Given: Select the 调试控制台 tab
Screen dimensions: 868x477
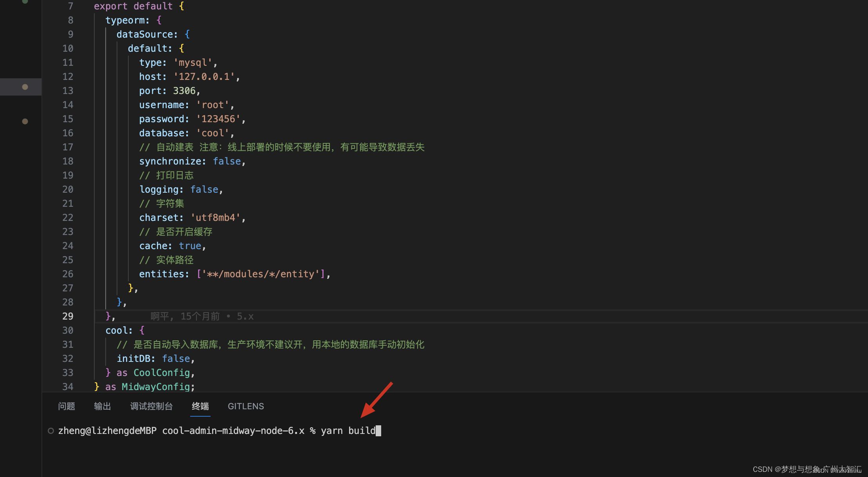Looking at the screenshot, I should 151,406.
